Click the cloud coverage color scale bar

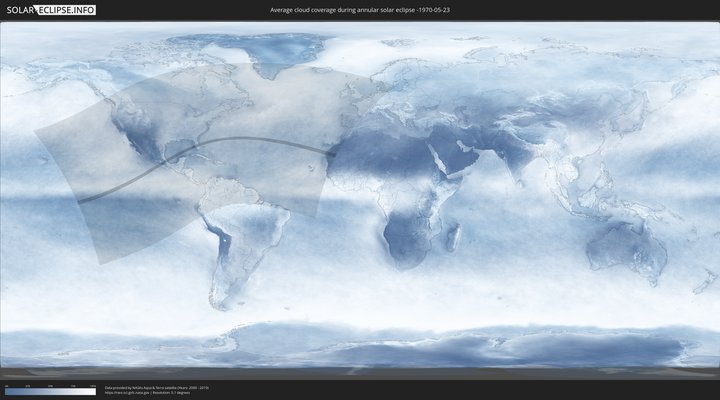point(50,392)
